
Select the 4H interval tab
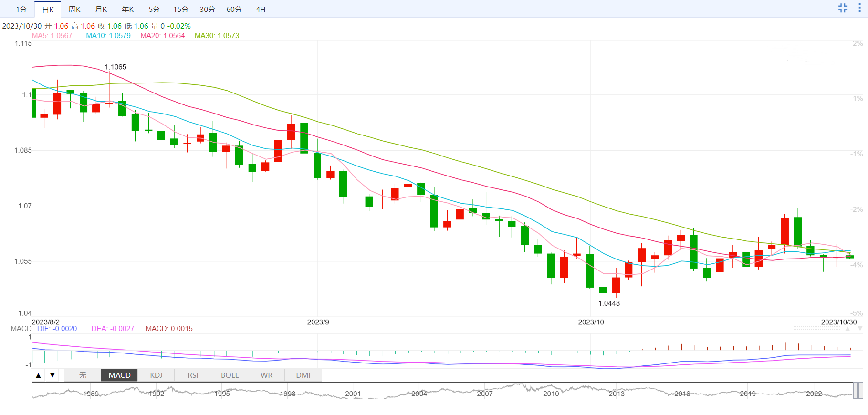261,10
